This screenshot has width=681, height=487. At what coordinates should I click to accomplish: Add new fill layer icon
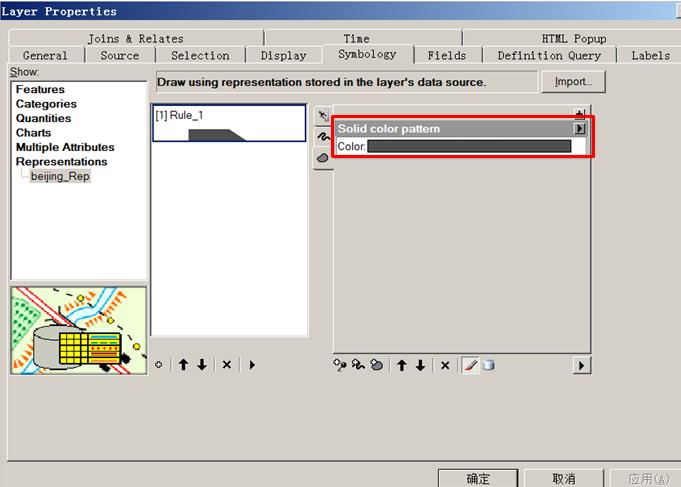coord(377,365)
